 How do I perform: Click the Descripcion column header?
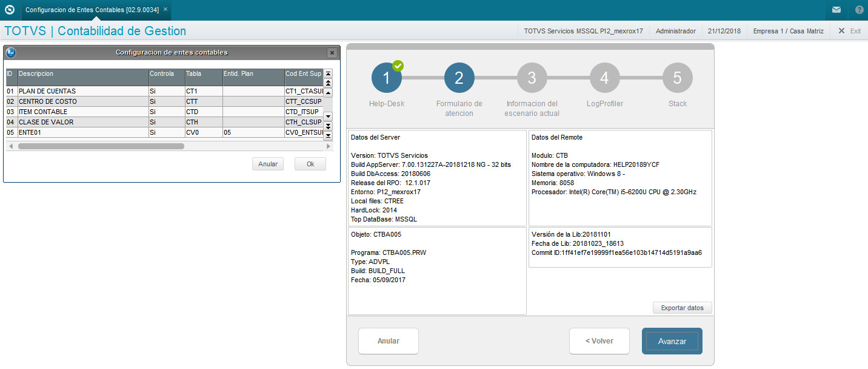(x=83, y=77)
